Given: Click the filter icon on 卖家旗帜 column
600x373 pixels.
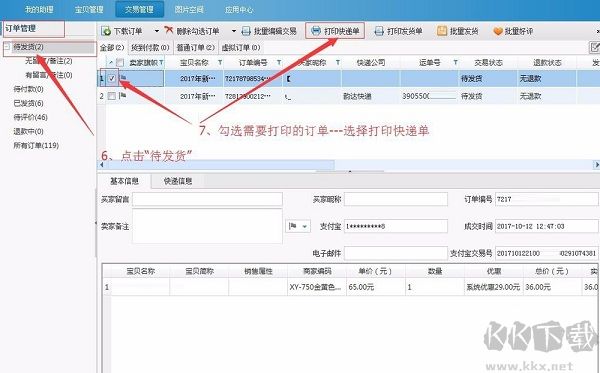Looking at the screenshot, I should [x=161, y=62].
